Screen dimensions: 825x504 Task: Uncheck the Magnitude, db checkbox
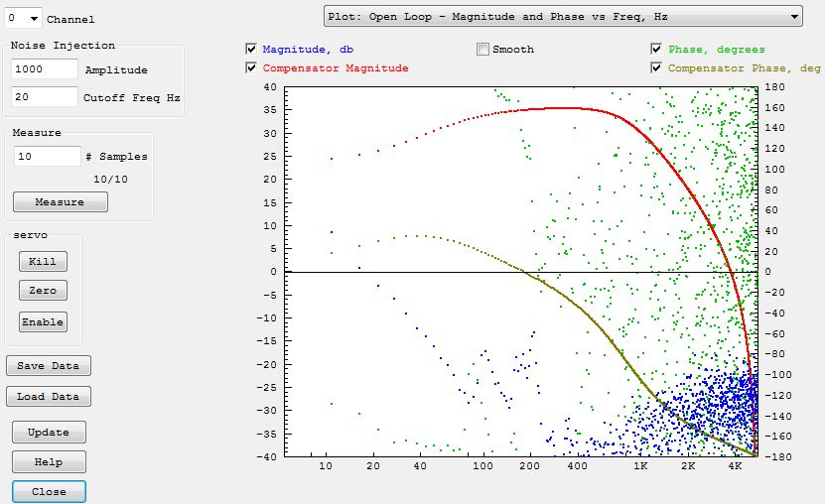[x=252, y=49]
